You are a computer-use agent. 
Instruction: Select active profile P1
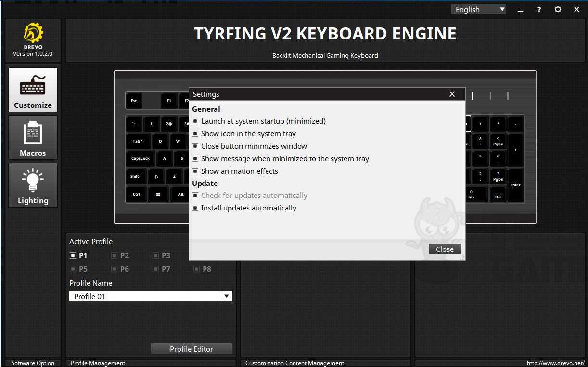(x=78, y=256)
